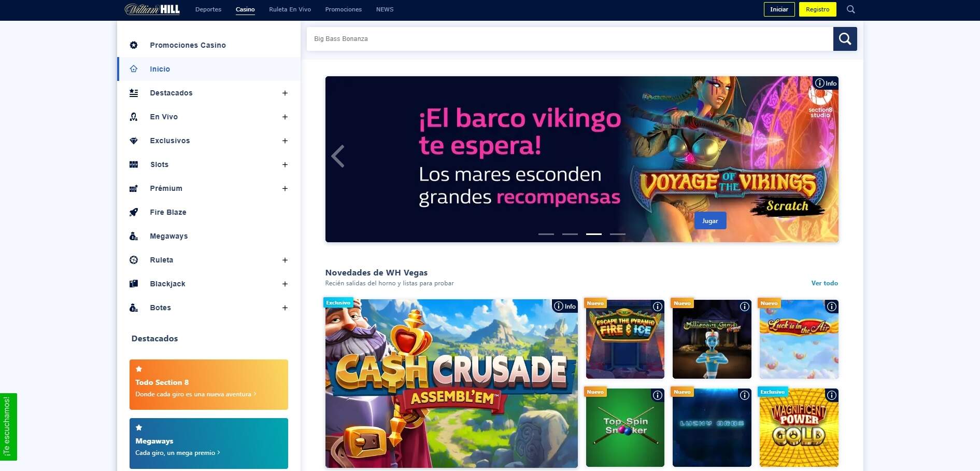Focus the Big Bass Bonanza search field

pyautogui.click(x=570, y=39)
